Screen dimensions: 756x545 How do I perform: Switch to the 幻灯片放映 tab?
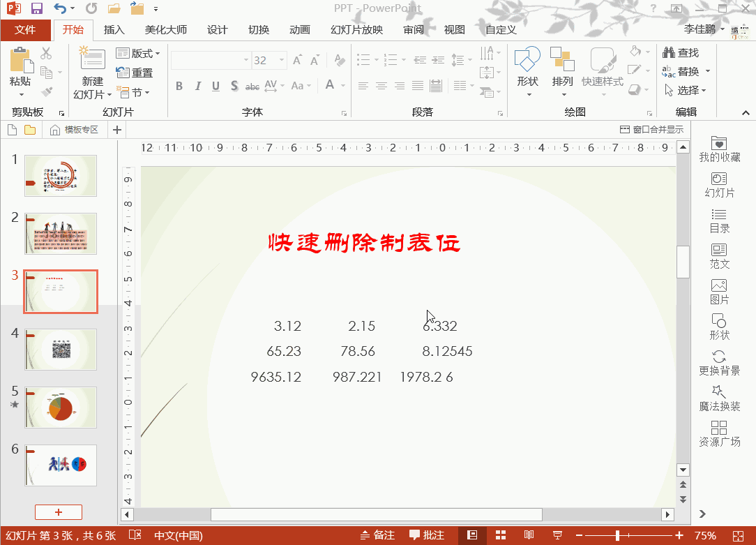click(357, 30)
